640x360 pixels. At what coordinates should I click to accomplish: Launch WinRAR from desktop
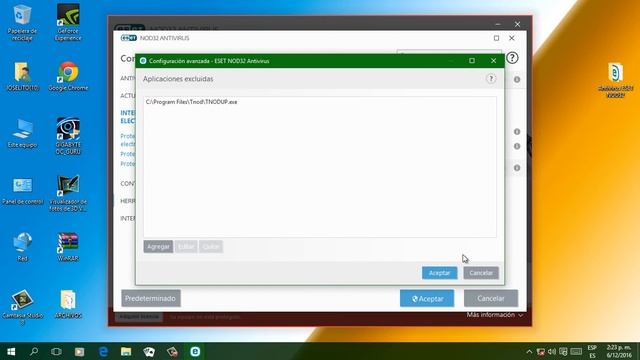click(68, 247)
